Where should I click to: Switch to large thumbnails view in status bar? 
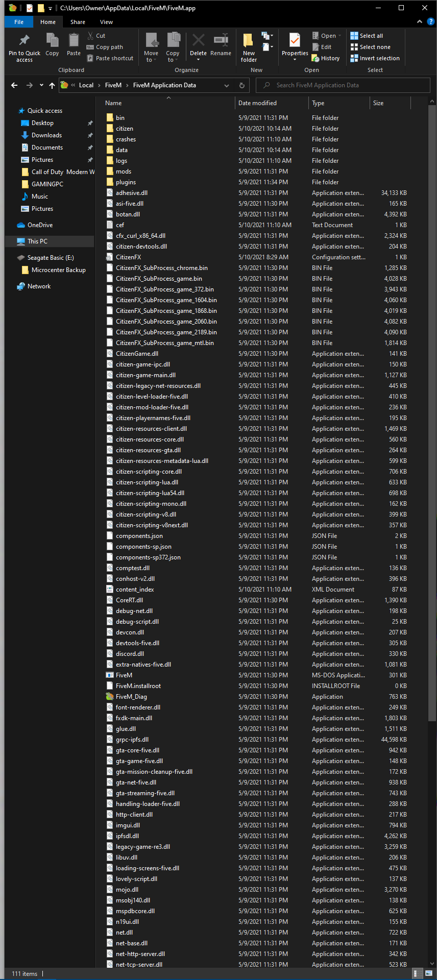[429, 973]
